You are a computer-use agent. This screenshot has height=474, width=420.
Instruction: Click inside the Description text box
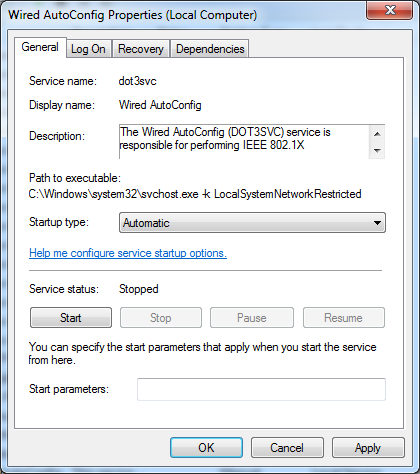click(x=244, y=142)
